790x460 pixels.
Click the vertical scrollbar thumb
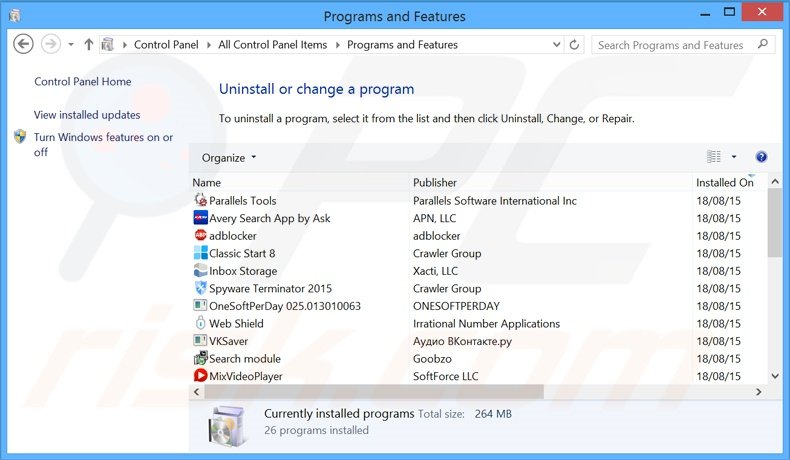775,223
